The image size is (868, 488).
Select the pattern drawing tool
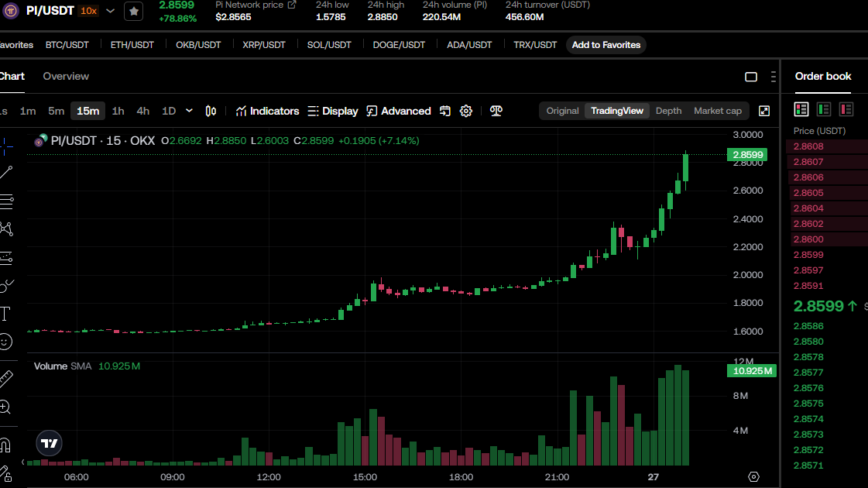pyautogui.click(x=6, y=229)
